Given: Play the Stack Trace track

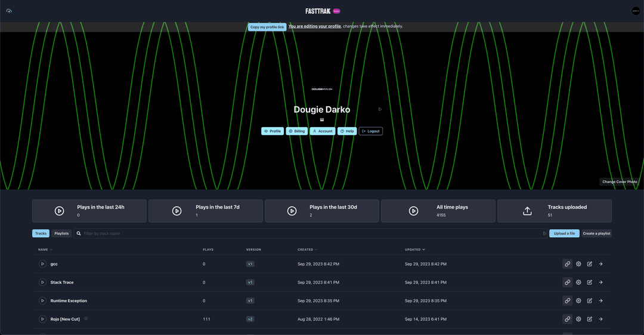Looking at the screenshot, I should click(42, 282).
